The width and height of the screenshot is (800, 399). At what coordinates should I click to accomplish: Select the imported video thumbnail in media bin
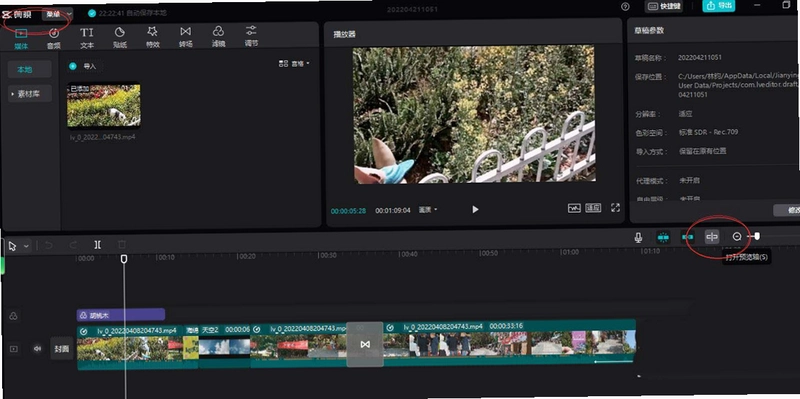click(x=104, y=106)
